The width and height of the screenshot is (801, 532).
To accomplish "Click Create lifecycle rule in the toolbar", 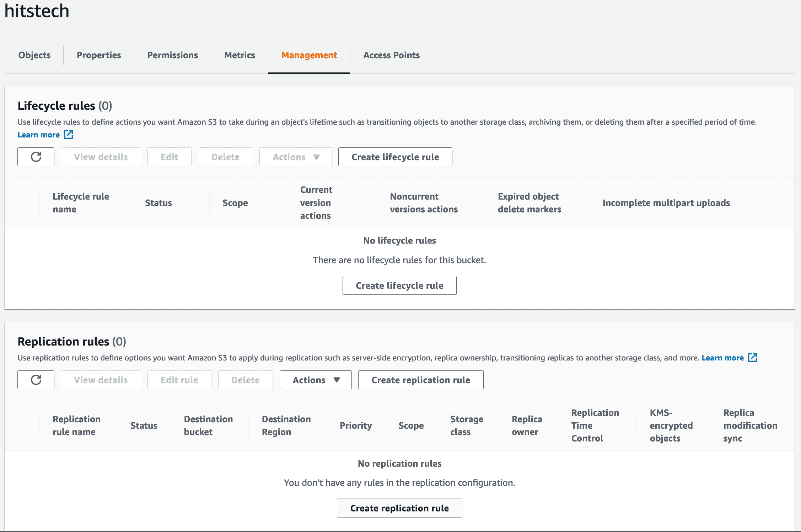I will click(x=395, y=157).
